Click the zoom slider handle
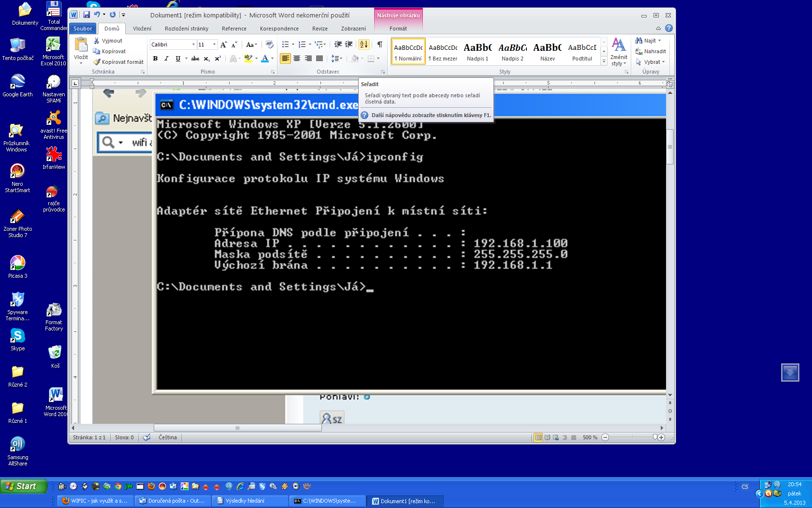The image size is (812, 508). tap(655, 437)
